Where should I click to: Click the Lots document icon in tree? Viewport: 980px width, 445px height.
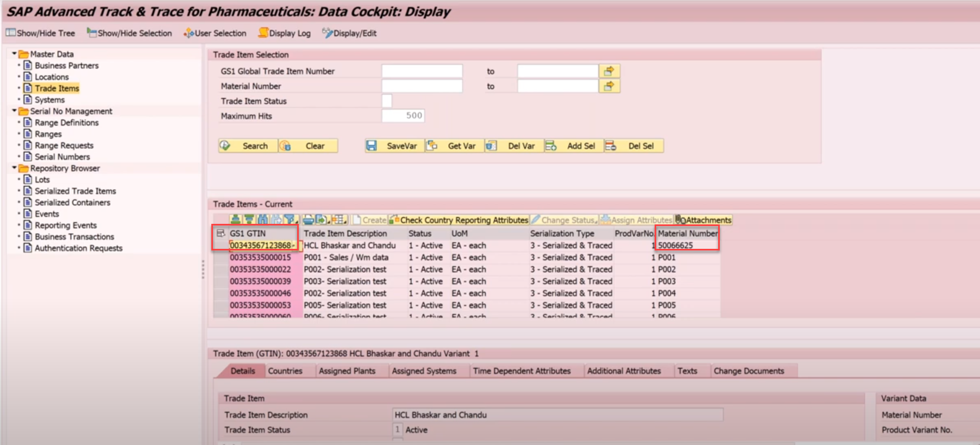(x=28, y=179)
